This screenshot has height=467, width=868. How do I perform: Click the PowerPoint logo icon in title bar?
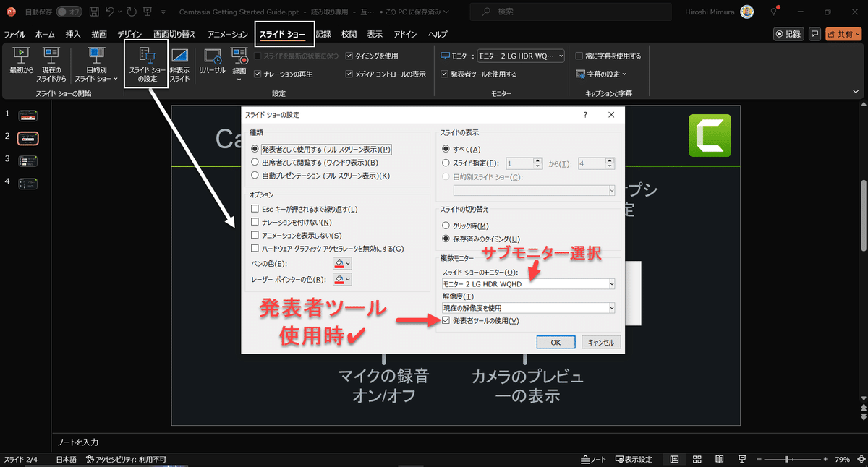[x=11, y=12]
